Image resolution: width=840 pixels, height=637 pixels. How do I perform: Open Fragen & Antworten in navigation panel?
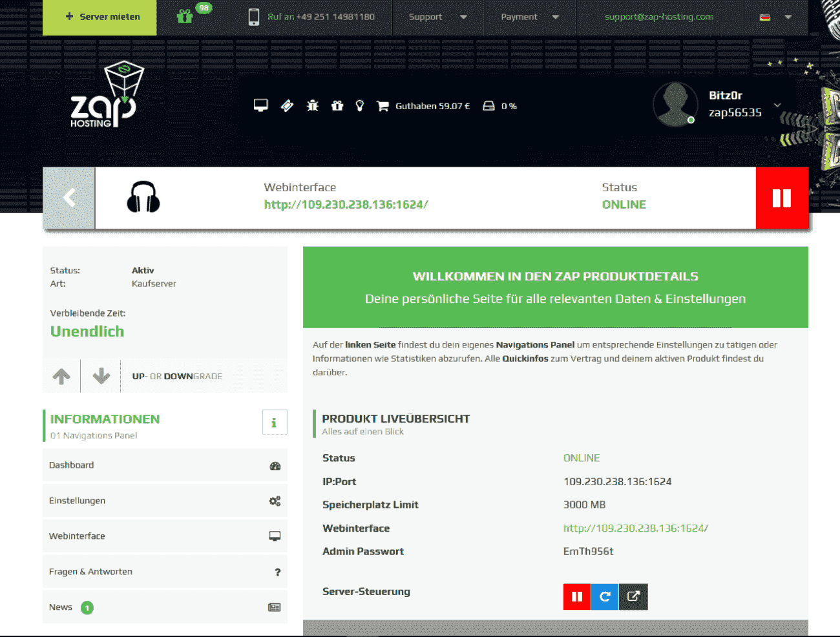click(x=165, y=572)
